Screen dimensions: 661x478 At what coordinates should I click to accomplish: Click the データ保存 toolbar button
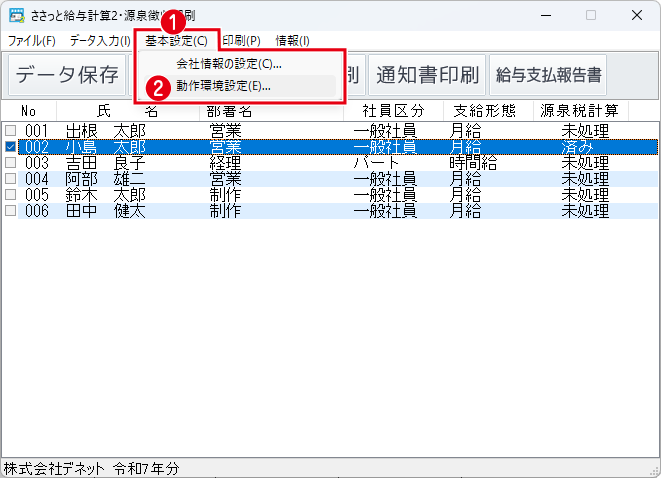67,75
